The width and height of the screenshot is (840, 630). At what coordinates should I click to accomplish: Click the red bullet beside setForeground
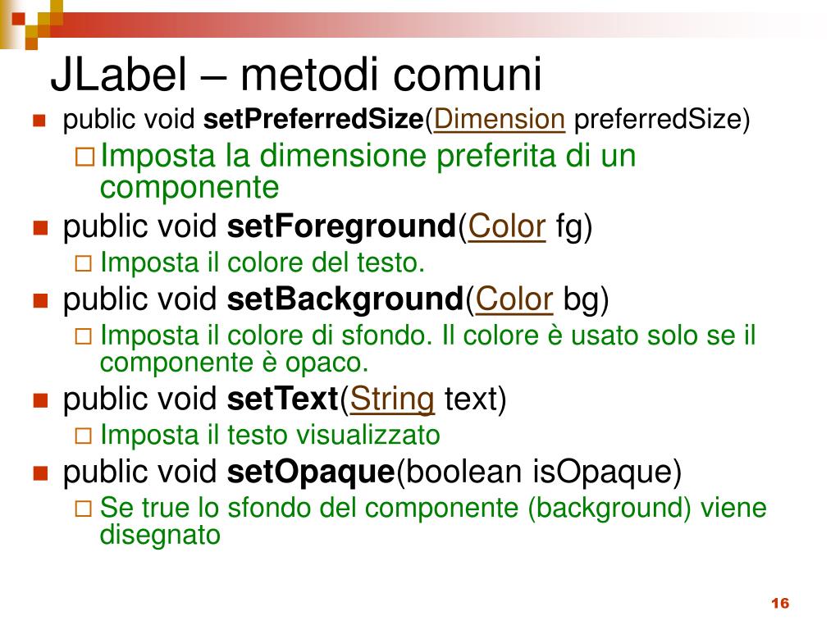click(x=40, y=227)
